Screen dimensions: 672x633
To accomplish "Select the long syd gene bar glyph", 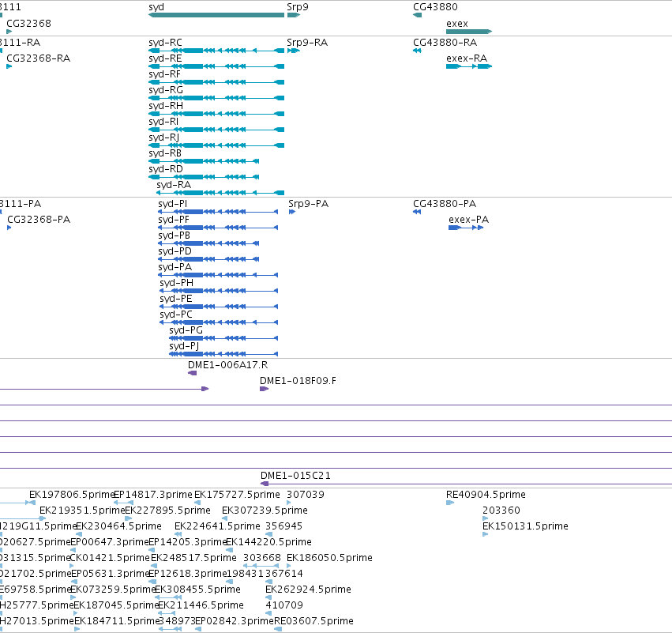I will coord(216,15).
